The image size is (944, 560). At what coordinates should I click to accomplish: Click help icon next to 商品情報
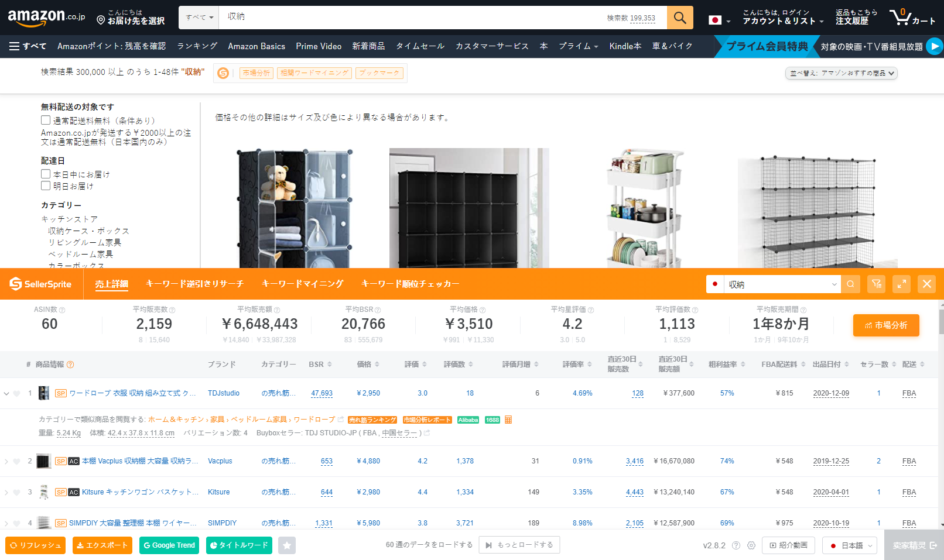coord(70,365)
